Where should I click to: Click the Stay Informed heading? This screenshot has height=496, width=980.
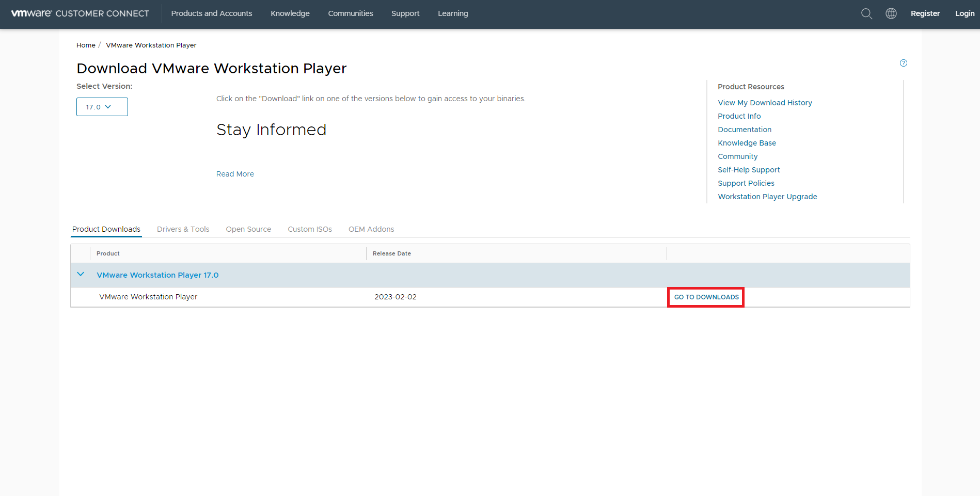(271, 130)
